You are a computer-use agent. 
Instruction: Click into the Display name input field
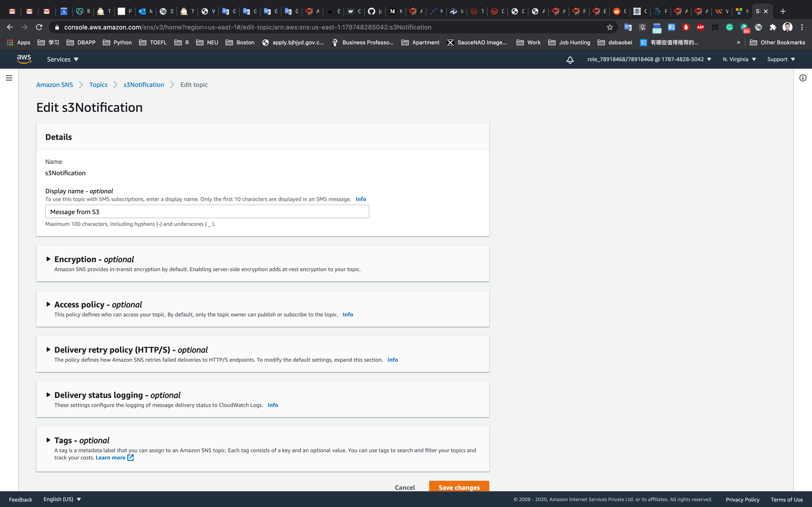pos(207,212)
